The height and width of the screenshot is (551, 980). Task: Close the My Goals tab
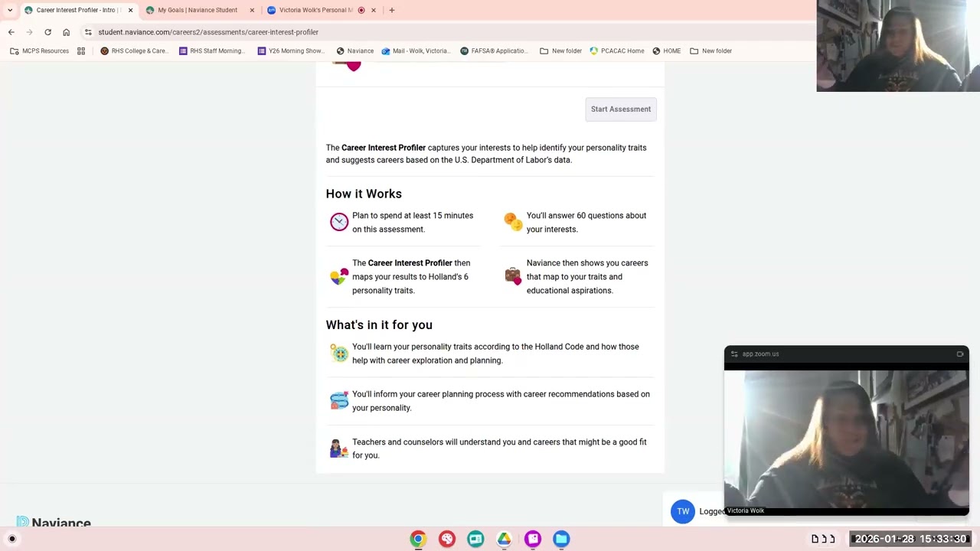point(252,10)
